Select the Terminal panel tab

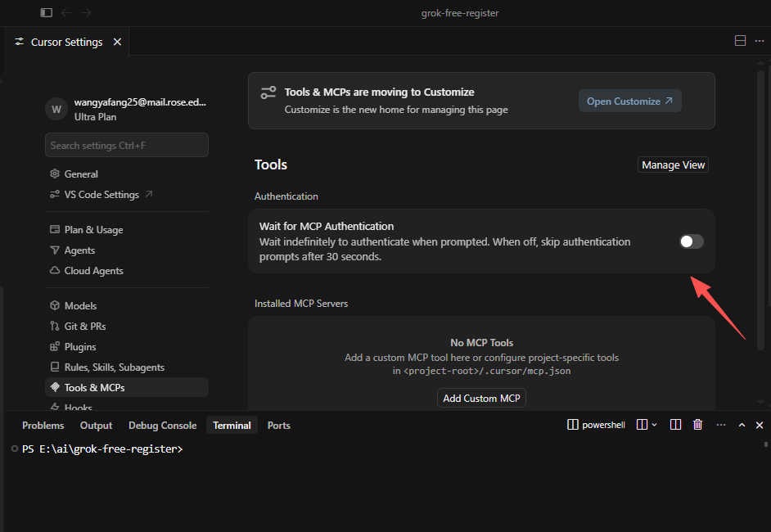(232, 426)
